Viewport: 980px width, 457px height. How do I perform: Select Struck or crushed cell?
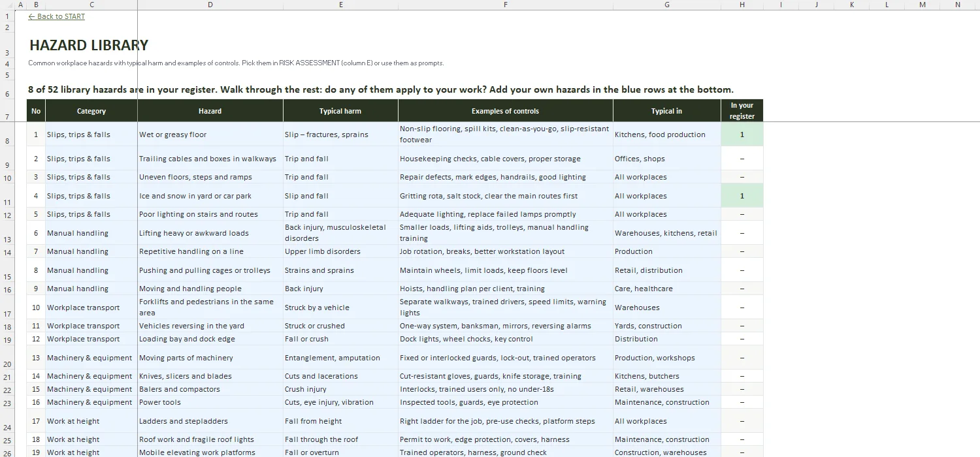tap(340, 326)
